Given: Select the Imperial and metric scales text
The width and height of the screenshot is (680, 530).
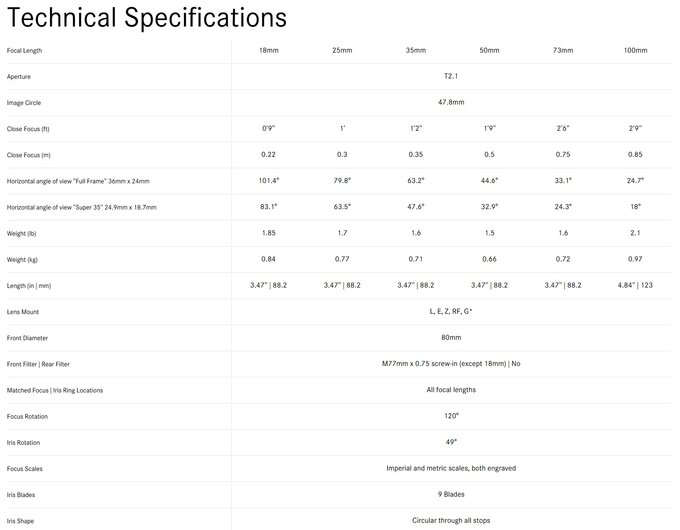Looking at the screenshot, I should pos(451,468).
